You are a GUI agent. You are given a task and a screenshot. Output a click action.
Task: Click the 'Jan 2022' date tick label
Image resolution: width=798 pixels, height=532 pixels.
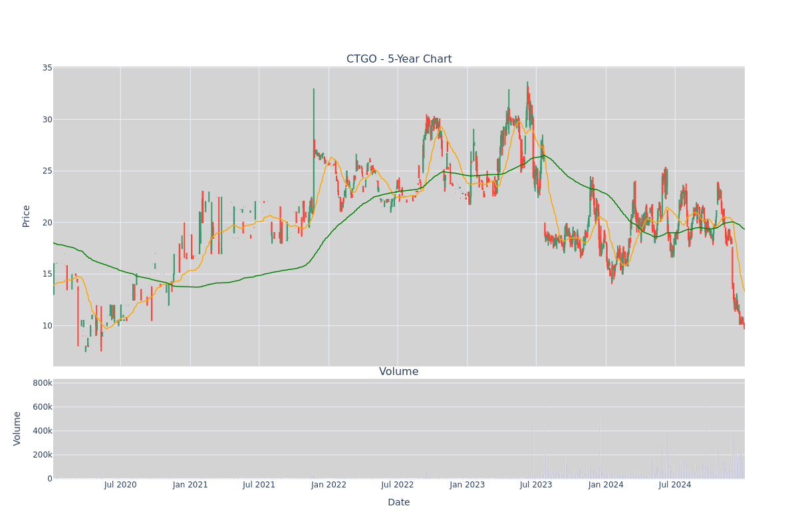point(329,485)
